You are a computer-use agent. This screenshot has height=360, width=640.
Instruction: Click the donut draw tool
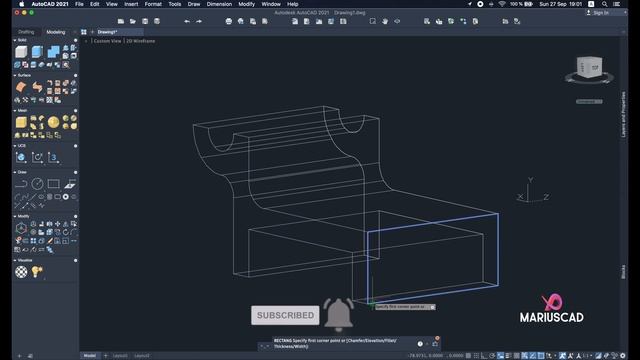[65, 197]
